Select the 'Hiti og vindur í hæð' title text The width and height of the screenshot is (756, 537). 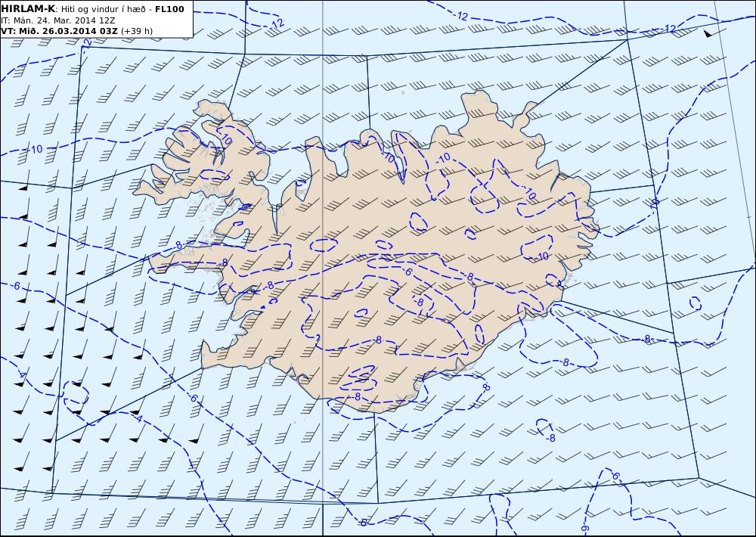coord(104,9)
